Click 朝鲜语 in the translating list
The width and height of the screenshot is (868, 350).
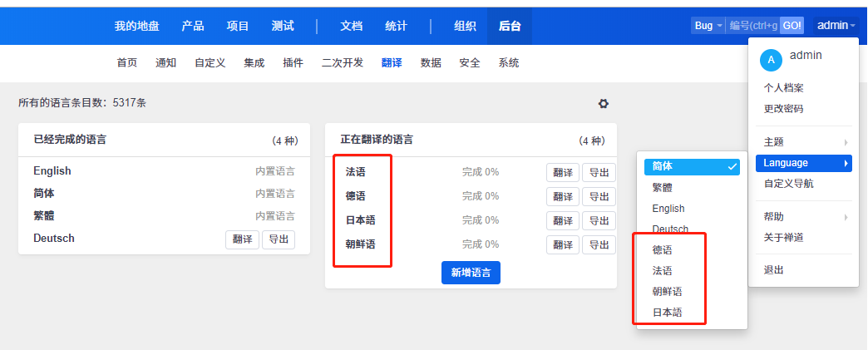click(x=360, y=244)
